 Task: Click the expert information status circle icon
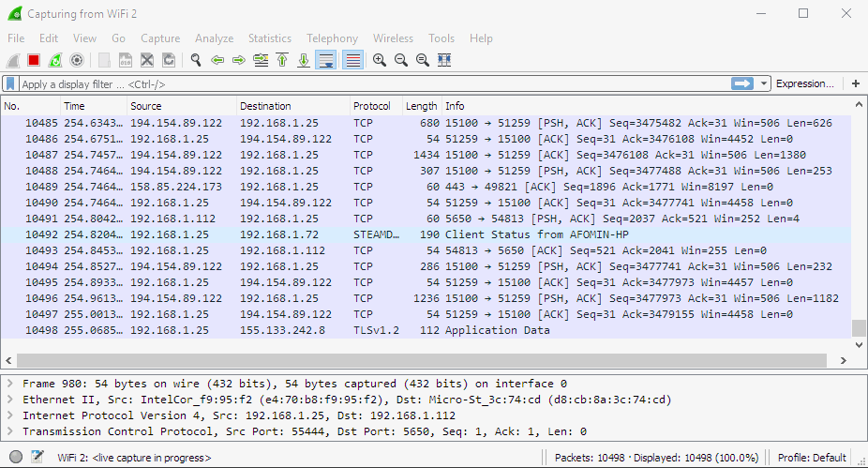pyautogui.click(x=16, y=457)
